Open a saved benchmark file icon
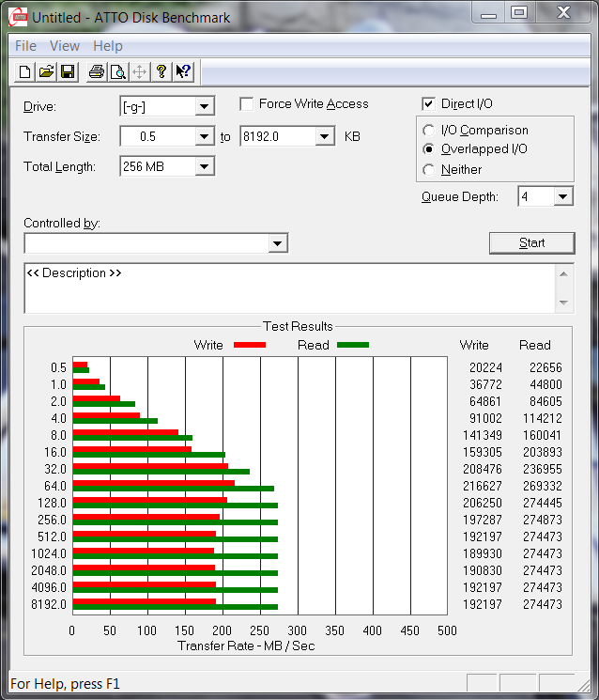 46,72
